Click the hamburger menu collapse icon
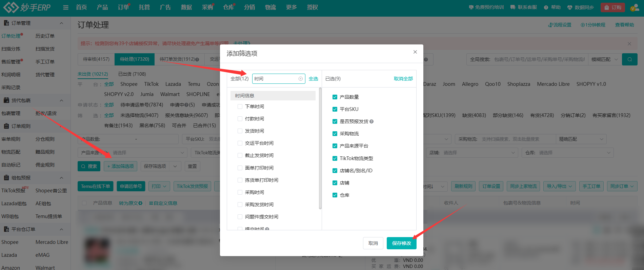 (66, 7)
